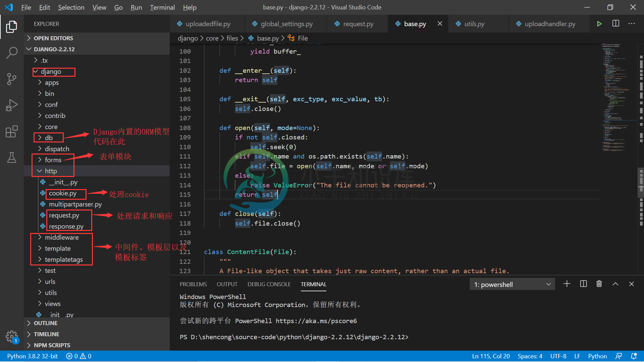Image resolution: width=644 pixels, height=362 pixels.
Task: Change end of line sequence LF
Action: 577,356
